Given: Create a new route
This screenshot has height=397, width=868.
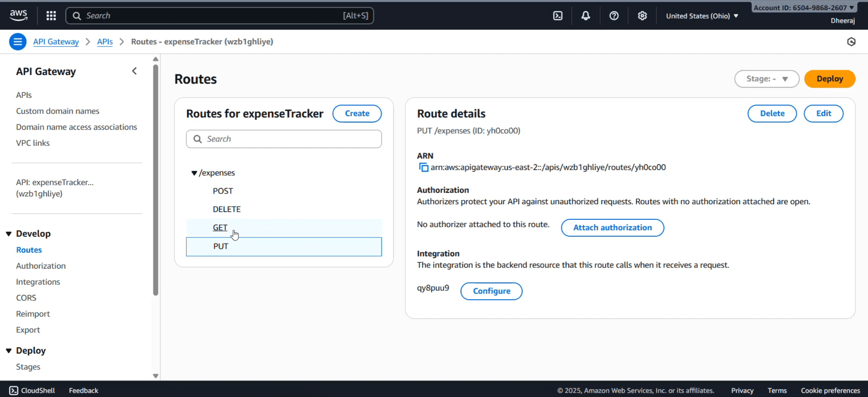Looking at the screenshot, I should point(357,114).
